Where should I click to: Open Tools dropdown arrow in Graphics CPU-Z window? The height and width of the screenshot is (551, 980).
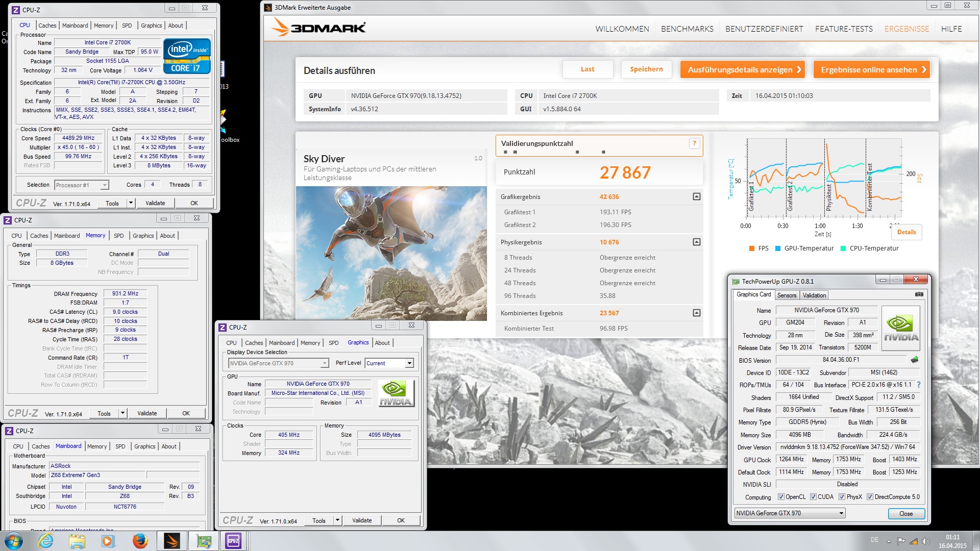337,520
